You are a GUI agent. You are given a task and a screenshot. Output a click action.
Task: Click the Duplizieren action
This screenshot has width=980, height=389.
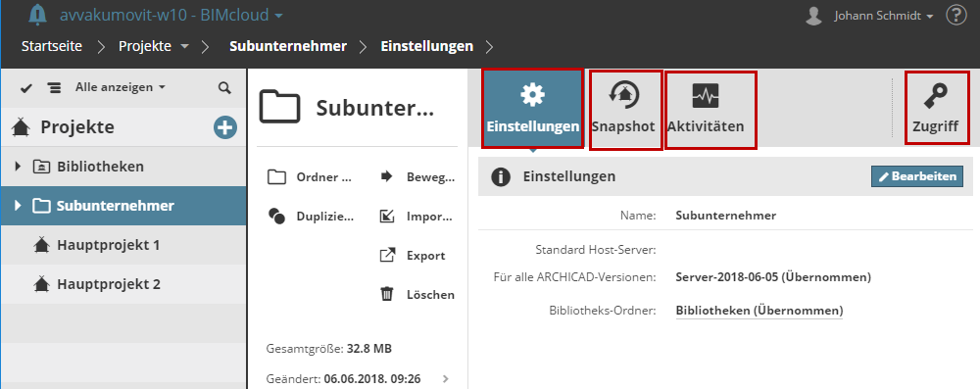(x=311, y=217)
